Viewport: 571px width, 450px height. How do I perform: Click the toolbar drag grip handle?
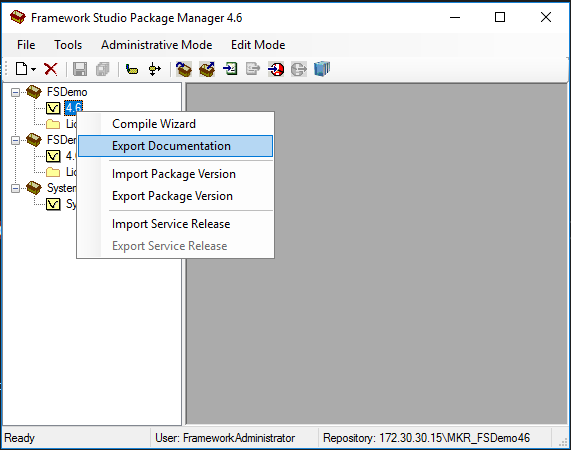point(5,69)
